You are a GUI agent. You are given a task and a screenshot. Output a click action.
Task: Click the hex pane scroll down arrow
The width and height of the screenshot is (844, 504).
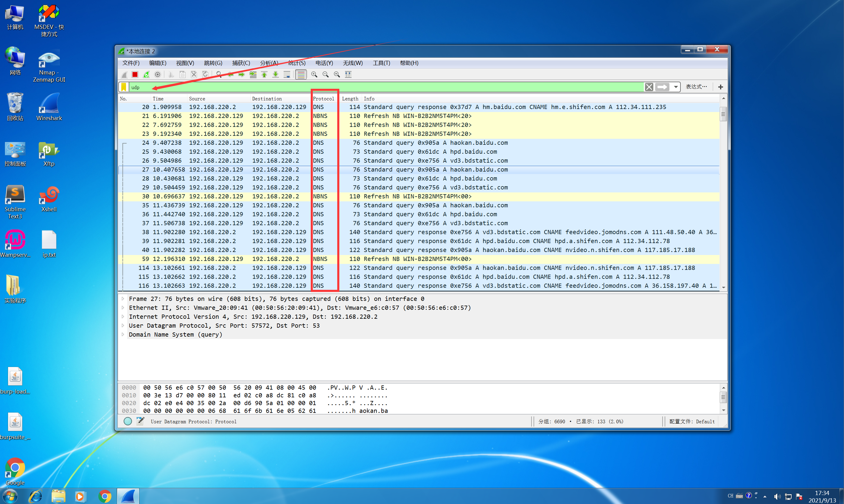[723, 410]
